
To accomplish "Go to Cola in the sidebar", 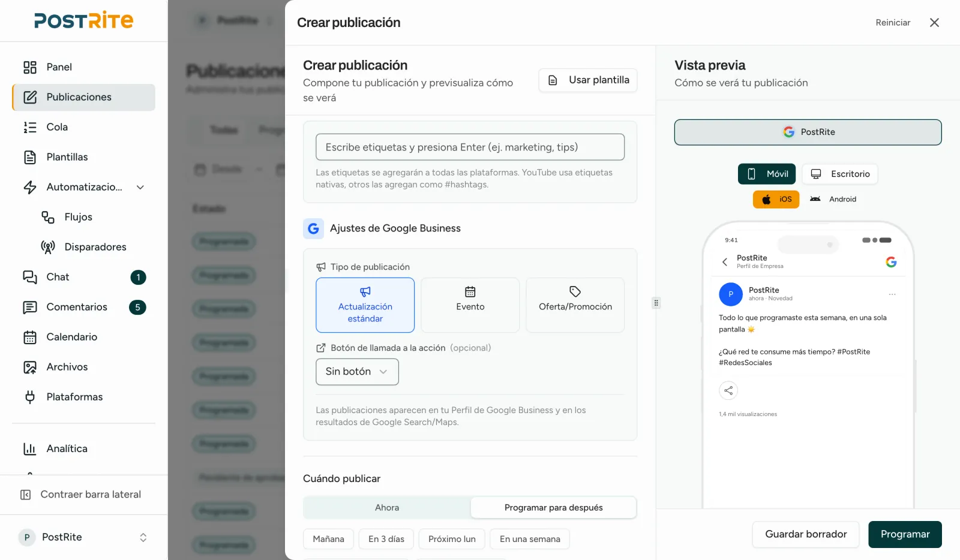I will pyautogui.click(x=83, y=127).
